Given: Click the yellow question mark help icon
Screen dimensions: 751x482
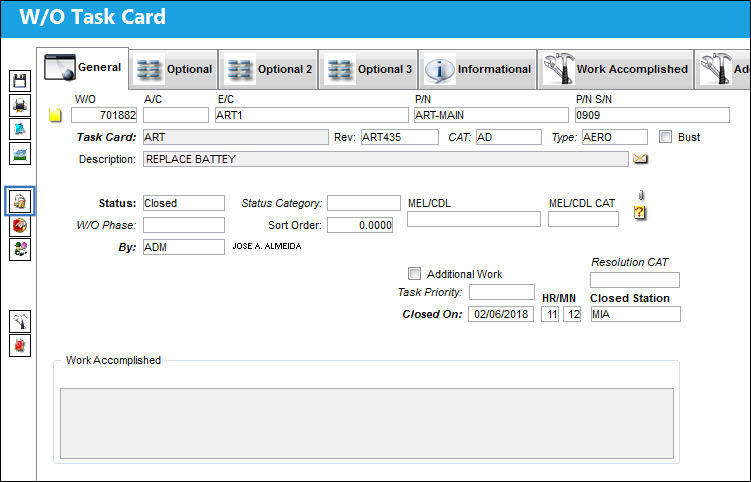Looking at the screenshot, I should (x=640, y=212).
